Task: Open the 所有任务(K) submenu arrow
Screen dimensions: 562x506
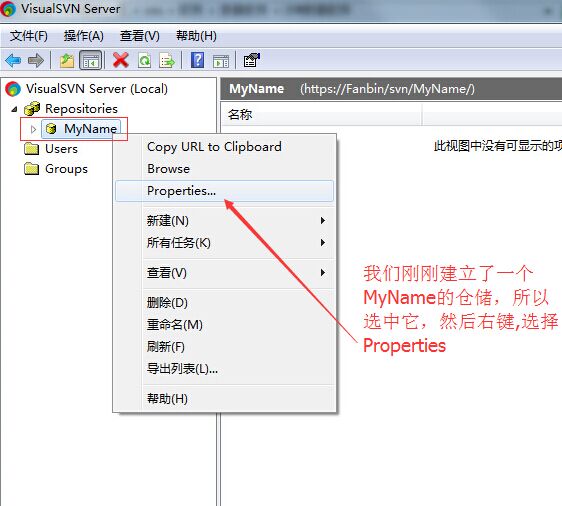Action: [x=323, y=243]
